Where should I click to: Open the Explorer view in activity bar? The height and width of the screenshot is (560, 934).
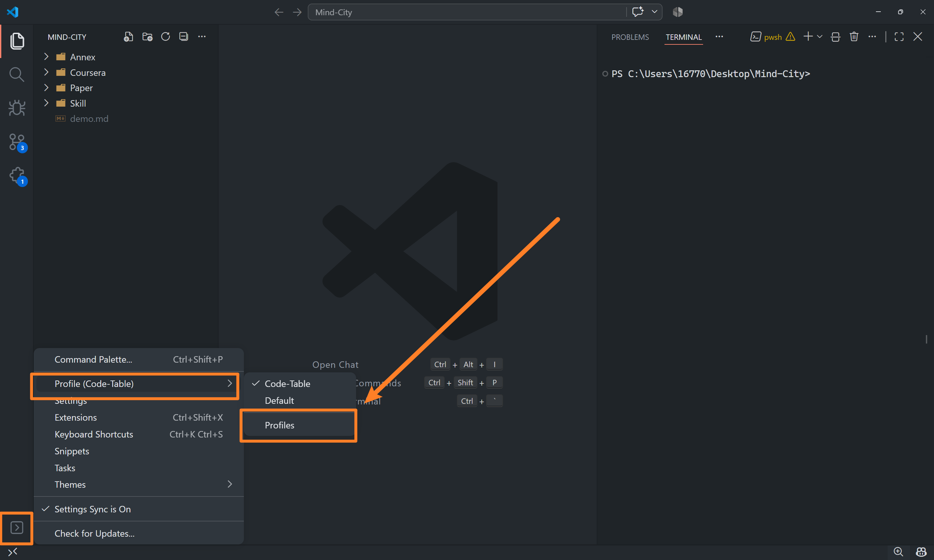[17, 41]
